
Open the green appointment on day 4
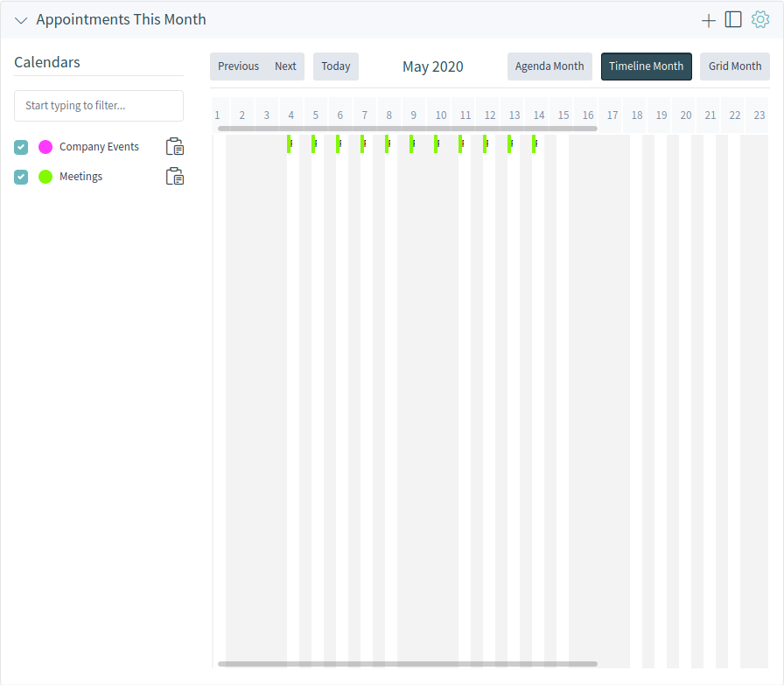[x=290, y=144]
